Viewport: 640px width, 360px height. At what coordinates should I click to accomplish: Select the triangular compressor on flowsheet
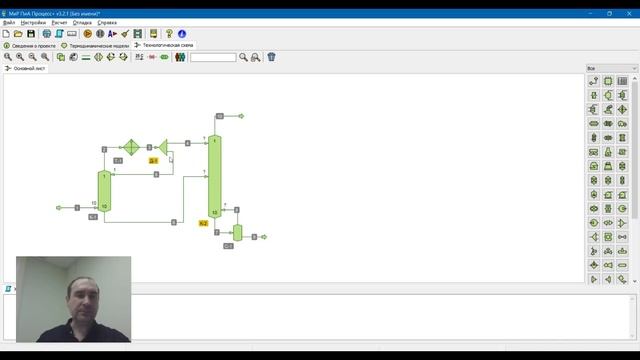(x=163, y=147)
